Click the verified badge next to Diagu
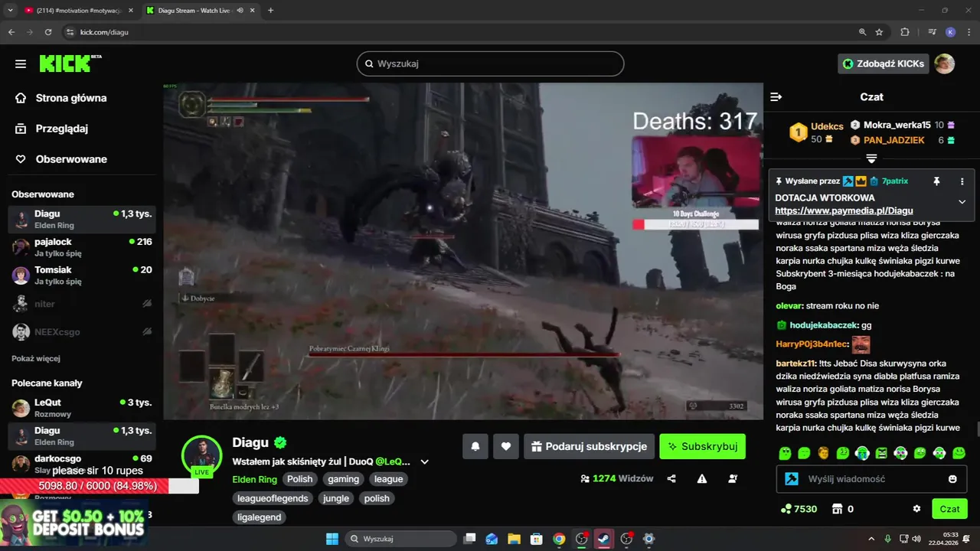 pos(280,442)
